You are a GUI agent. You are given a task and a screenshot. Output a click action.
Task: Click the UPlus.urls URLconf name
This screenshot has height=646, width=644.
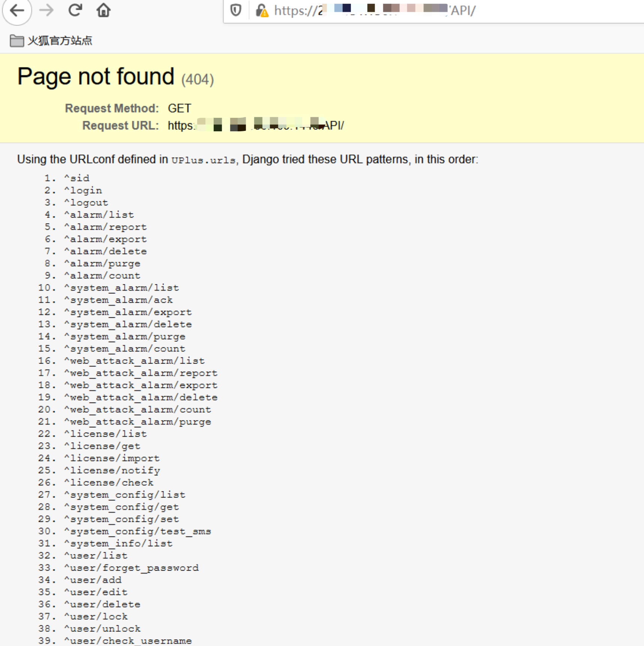pos(203,160)
